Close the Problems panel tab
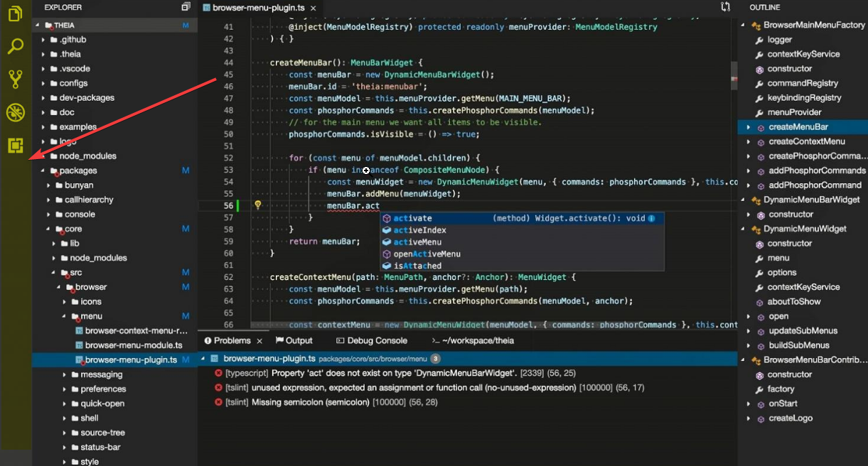The width and height of the screenshot is (868, 466). click(259, 341)
